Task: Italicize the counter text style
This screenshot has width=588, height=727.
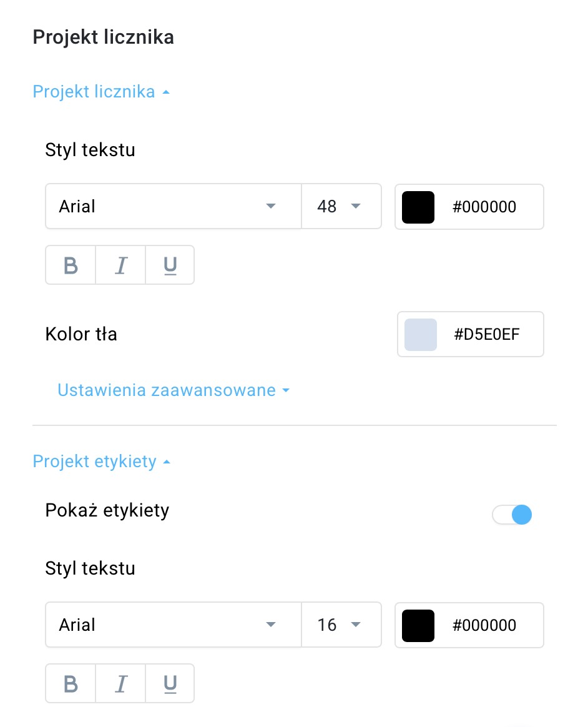Action: [x=120, y=265]
